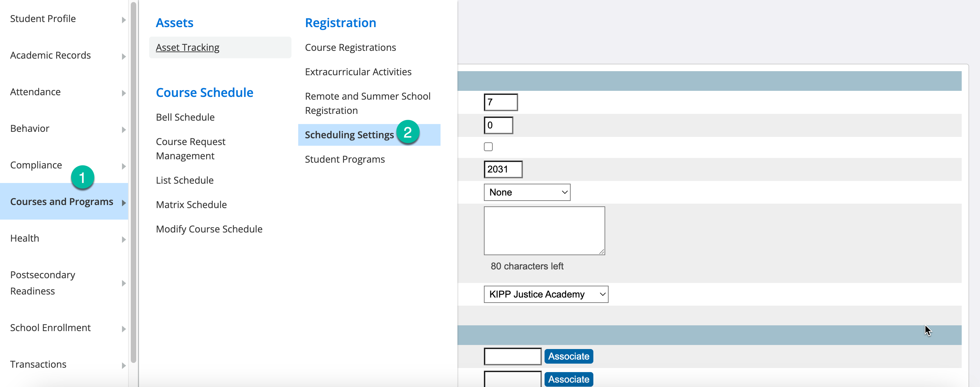Click the first Associate button
Viewport: 980px width, 387px height.
tap(568, 356)
